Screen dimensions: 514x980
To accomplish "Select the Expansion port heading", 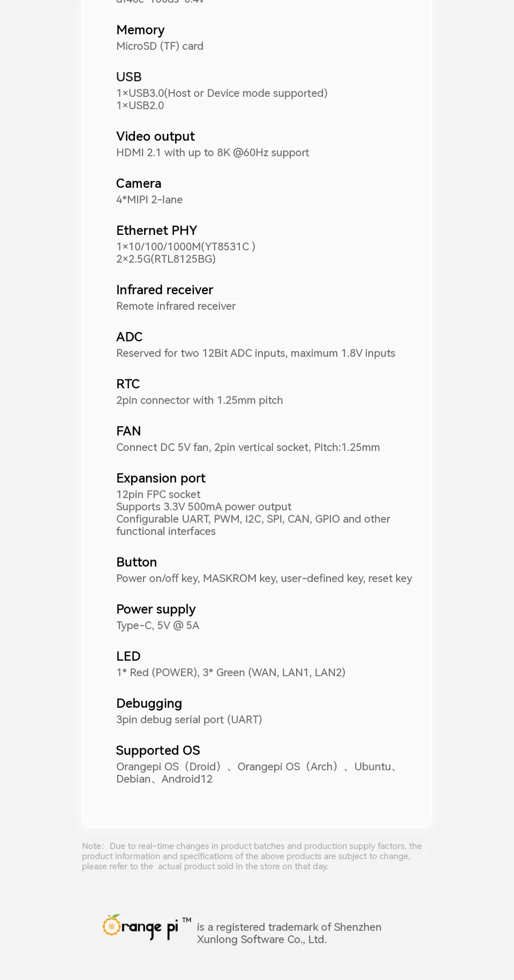I will [161, 478].
